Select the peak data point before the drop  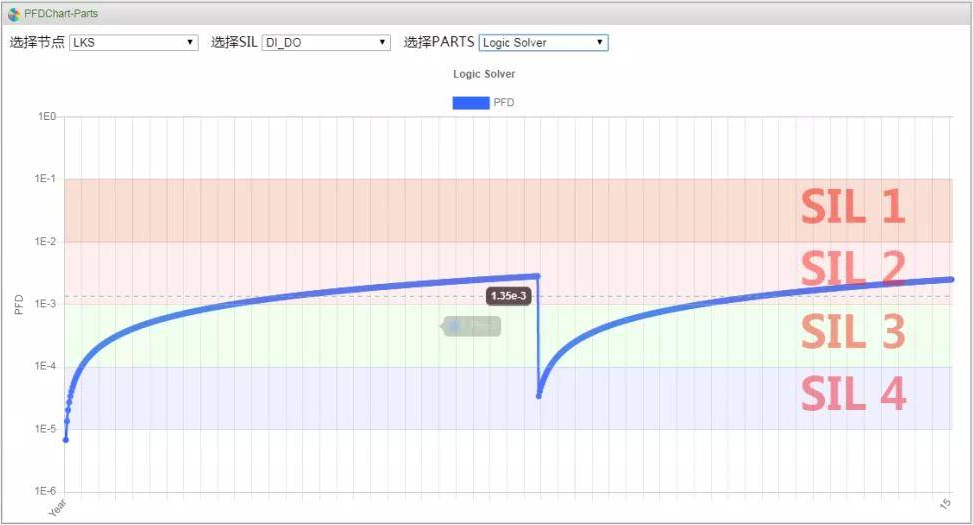[x=538, y=276]
